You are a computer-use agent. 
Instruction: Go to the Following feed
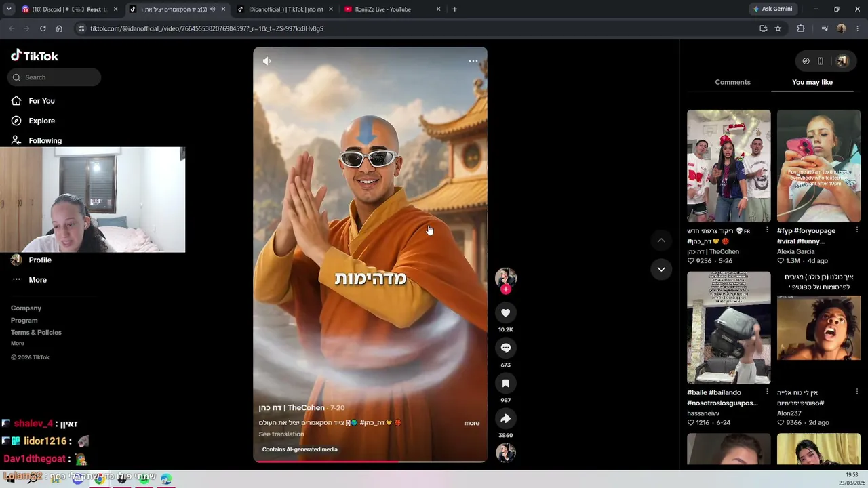coord(37,140)
